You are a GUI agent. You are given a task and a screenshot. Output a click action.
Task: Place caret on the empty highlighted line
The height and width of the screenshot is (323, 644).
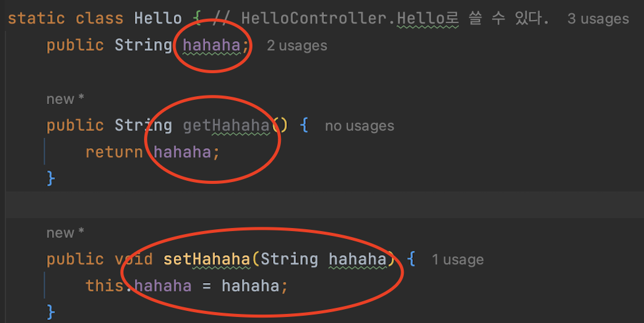(x=324, y=204)
